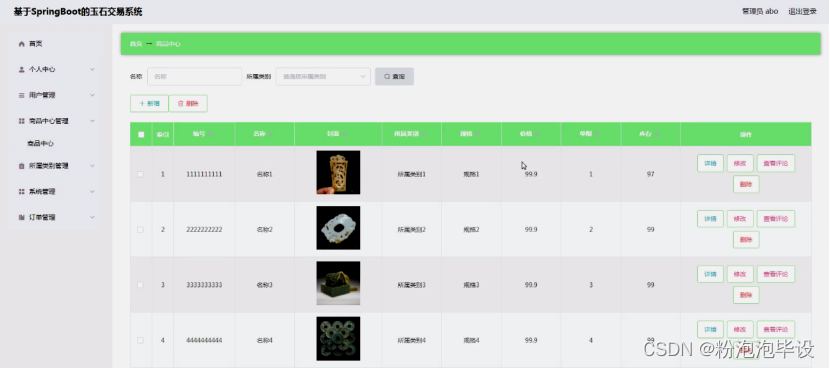
Task: Click the home icon beside 首页
Action: 22,44
